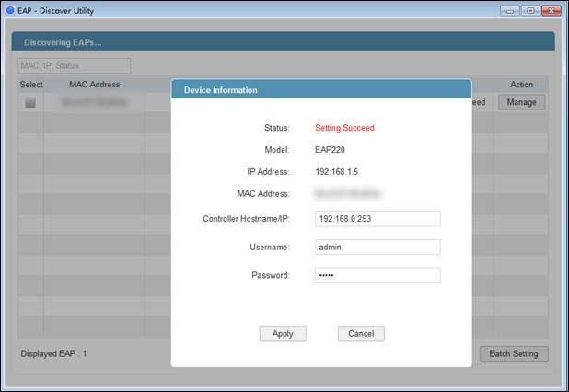The image size is (569, 392).
Task: Click the model value "EAP220"
Action: point(330,150)
